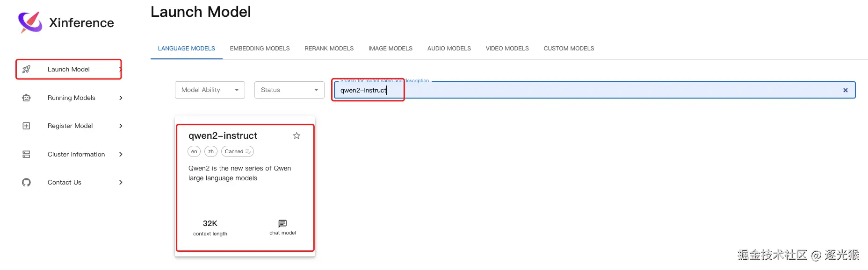Switch to the Image Models tab
Viewport: 868px width, 270px height.
coord(391,49)
